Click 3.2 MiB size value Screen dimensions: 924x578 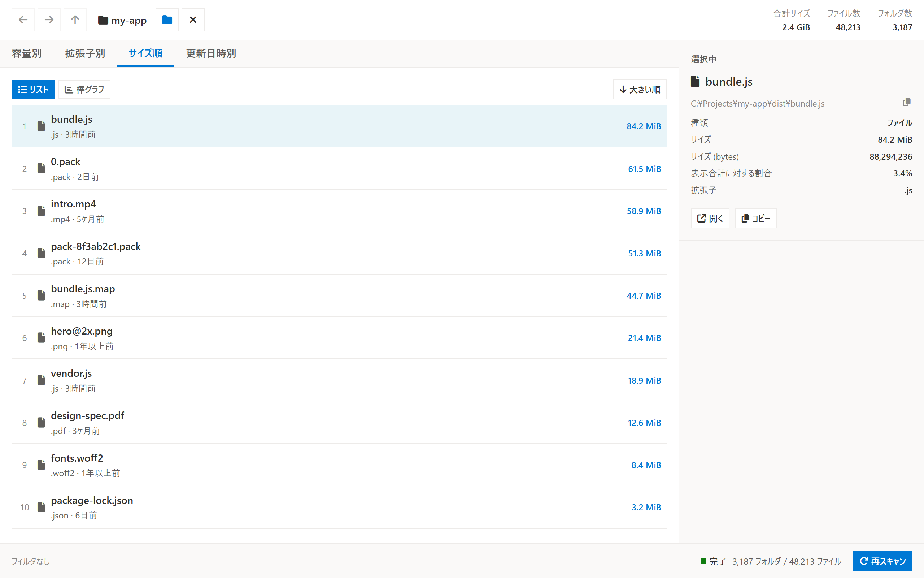click(646, 507)
